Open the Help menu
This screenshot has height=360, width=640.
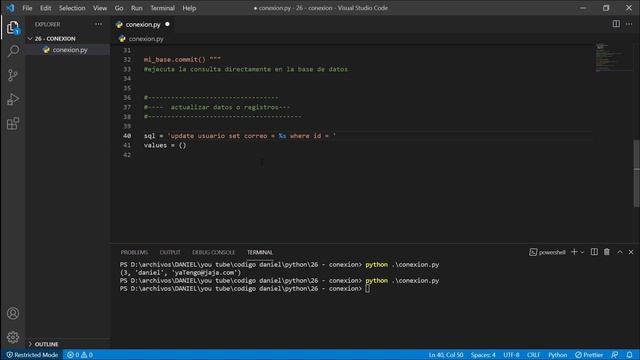[x=189, y=8]
